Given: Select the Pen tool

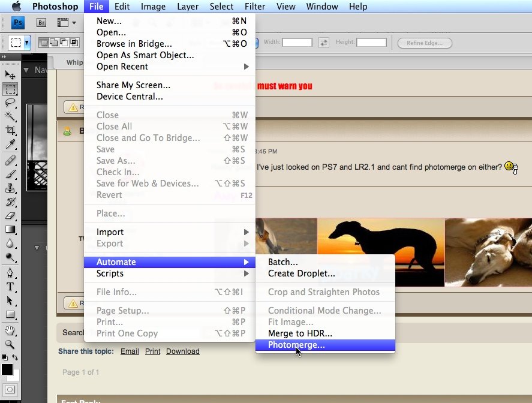Looking at the screenshot, I should pyautogui.click(x=10, y=273).
